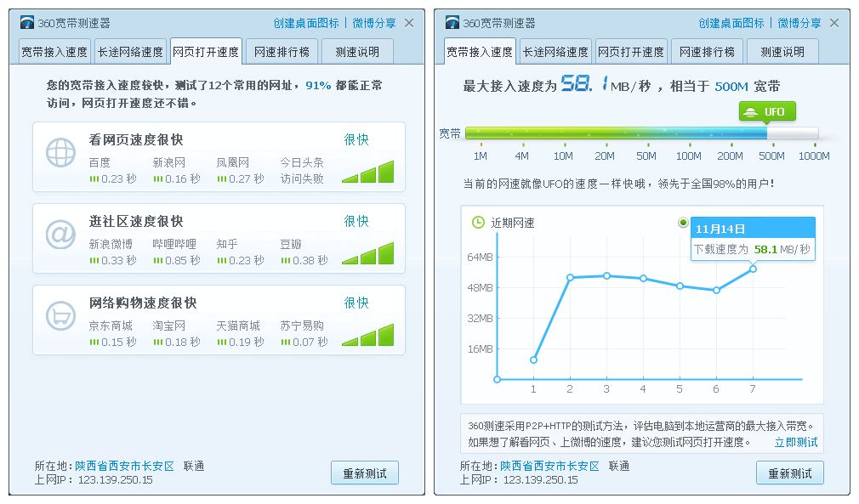Open the 宽带接入速度 tab in the left window

point(54,52)
